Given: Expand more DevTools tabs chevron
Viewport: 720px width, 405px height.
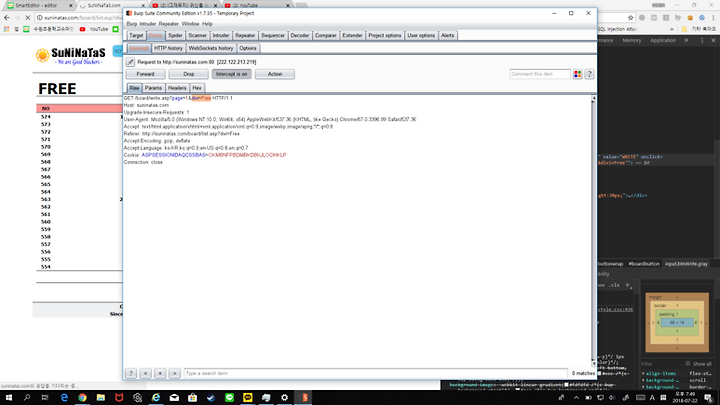Looking at the screenshot, I should pyautogui.click(x=686, y=40).
